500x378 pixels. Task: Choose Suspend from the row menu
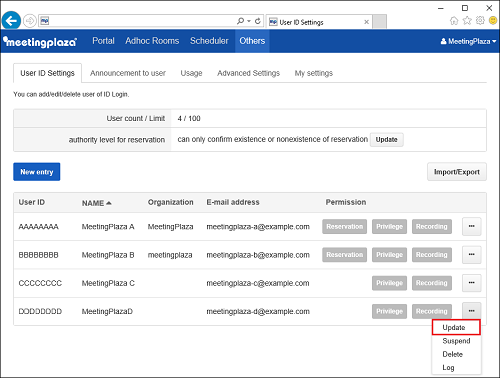click(456, 341)
